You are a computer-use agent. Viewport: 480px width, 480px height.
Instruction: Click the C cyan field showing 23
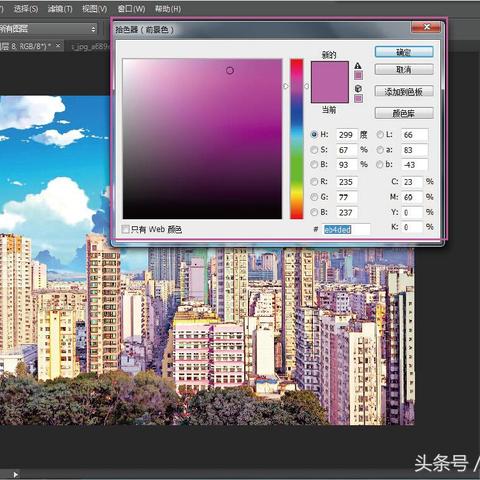tap(412, 182)
